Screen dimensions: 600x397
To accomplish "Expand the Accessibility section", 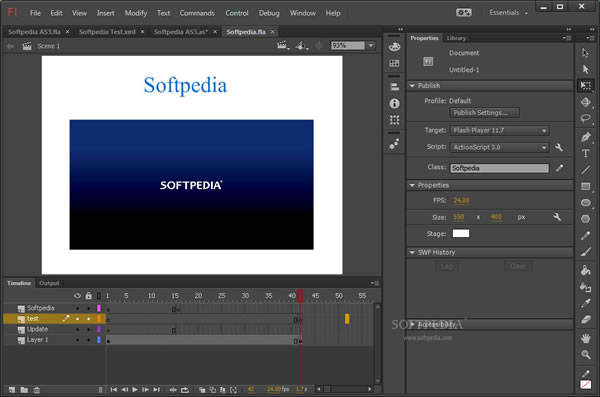I will 412,325.
